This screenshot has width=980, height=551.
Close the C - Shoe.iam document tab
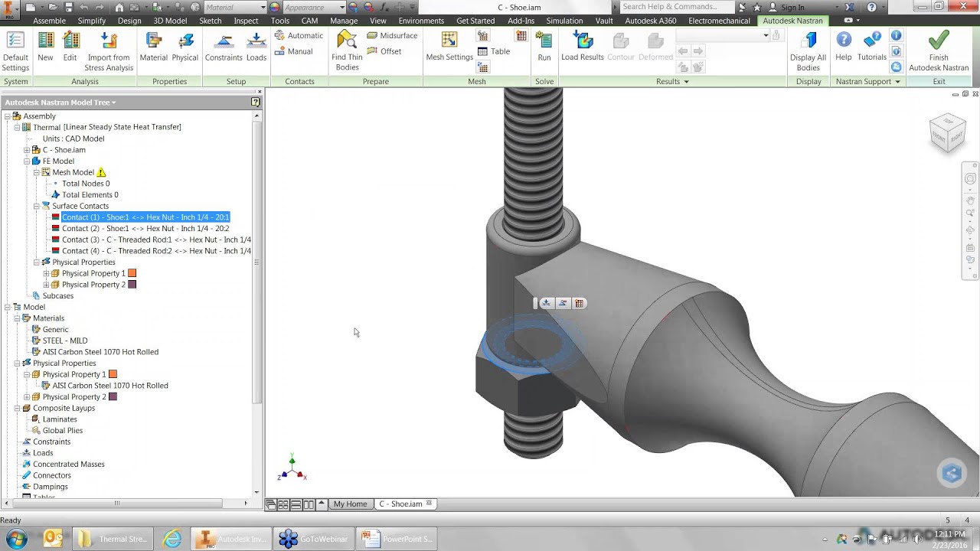click(x=430, y=504)
